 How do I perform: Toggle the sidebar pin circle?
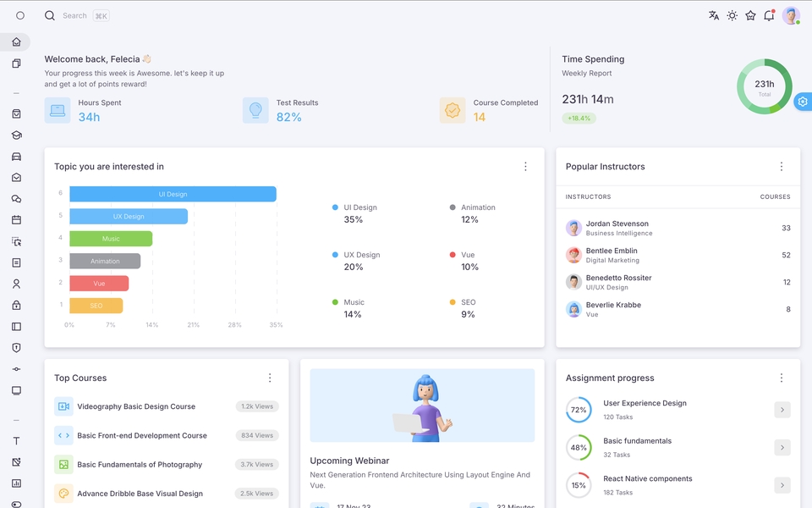coord(20,15)
